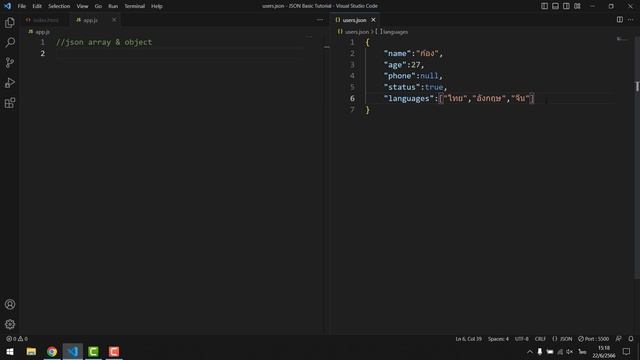
Task: Click the VS Code logo in title bar
Action: [x=7, y=6]
